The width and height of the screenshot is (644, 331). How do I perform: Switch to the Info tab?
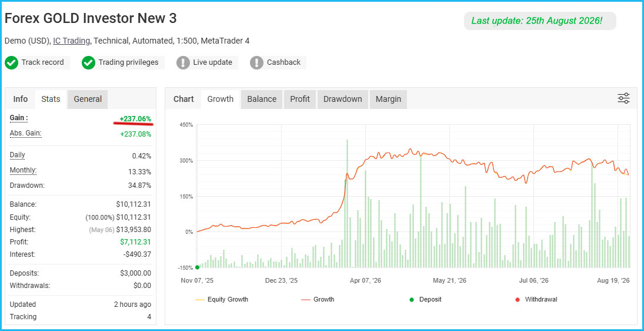point(21,99)
